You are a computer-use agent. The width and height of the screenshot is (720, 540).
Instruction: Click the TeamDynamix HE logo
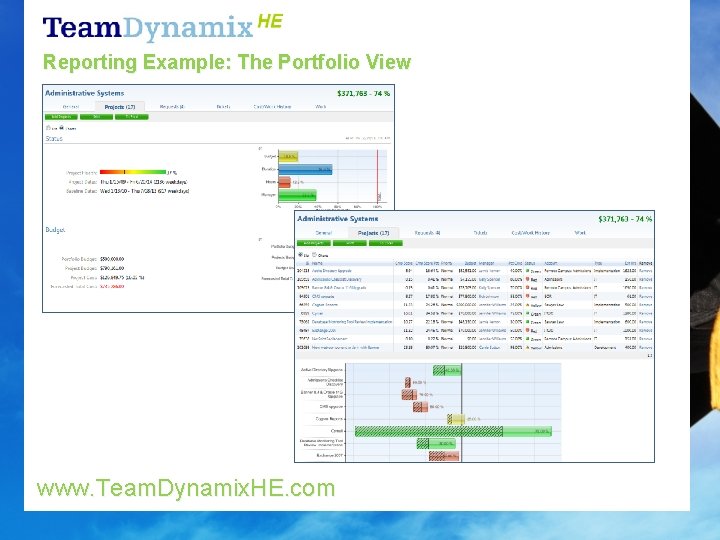point(163,28)
